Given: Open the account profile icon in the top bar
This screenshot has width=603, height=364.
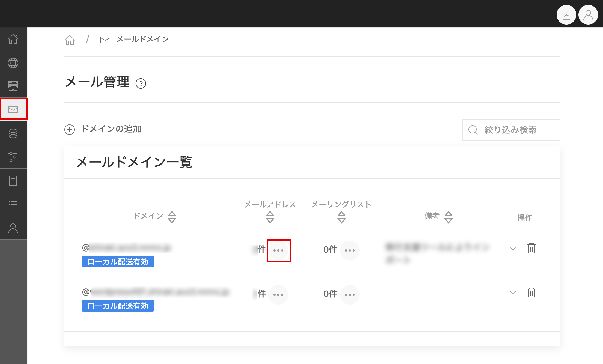Looking at the screenshot, I should (x=588, y=15).
